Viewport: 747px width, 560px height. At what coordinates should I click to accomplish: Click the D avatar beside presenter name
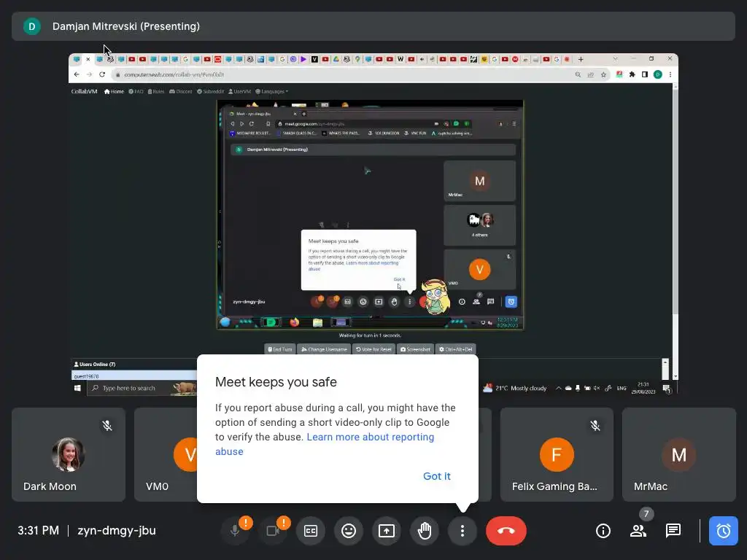tap(32, 26)
